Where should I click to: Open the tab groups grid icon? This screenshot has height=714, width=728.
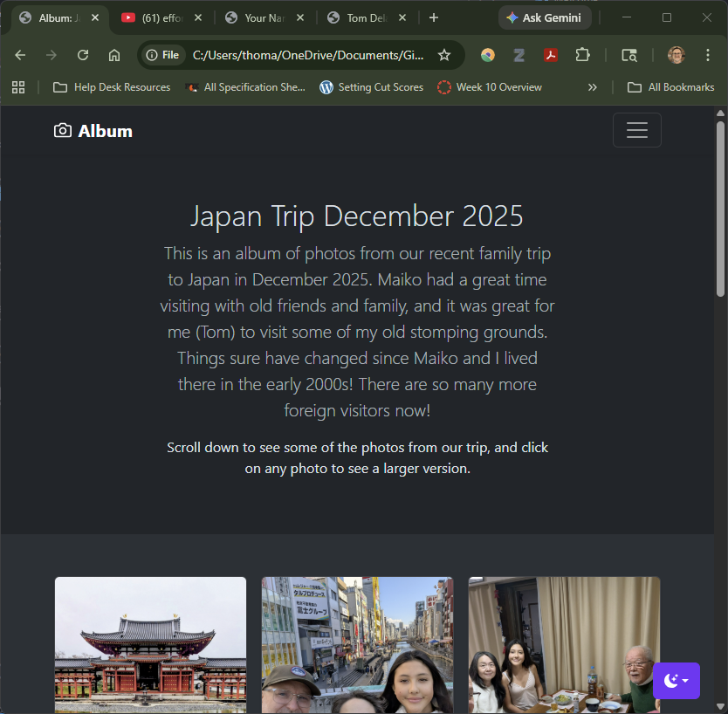tap(18, 86)
